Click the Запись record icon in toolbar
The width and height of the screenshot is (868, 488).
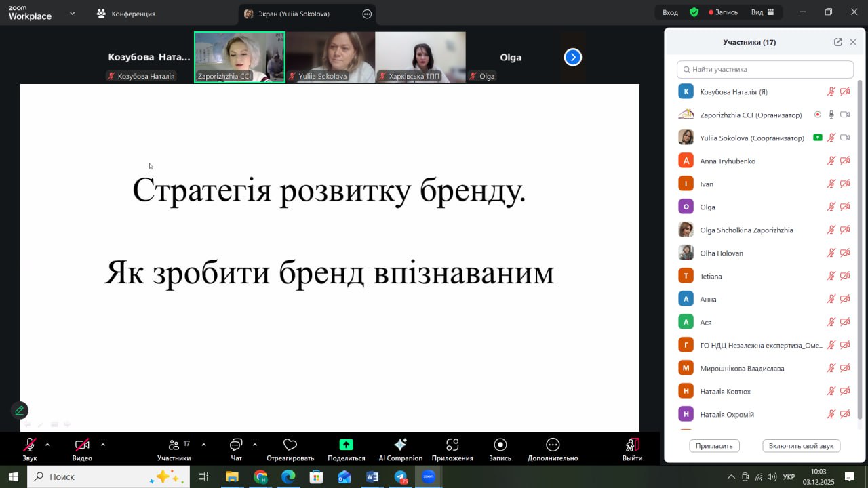click(500, 445)
